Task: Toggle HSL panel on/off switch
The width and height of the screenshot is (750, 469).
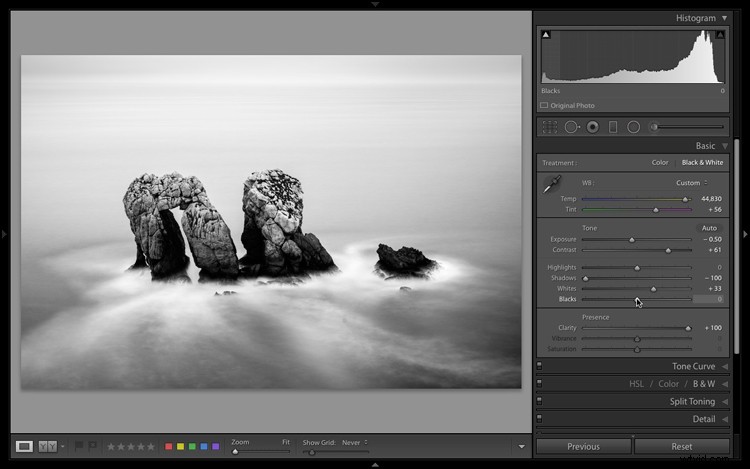Action: coord(539,384)
